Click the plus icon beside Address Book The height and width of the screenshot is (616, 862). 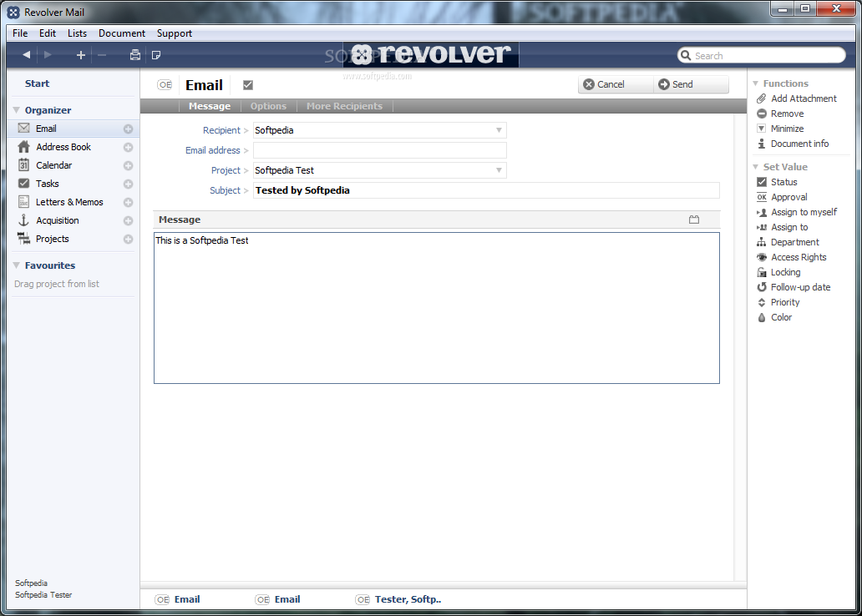tap(128, 147)
